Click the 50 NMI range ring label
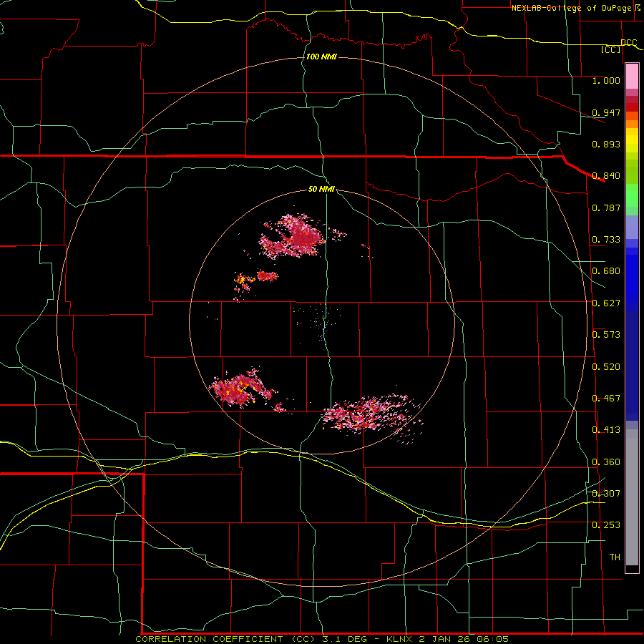644x644 pixels. coord(321,189)
